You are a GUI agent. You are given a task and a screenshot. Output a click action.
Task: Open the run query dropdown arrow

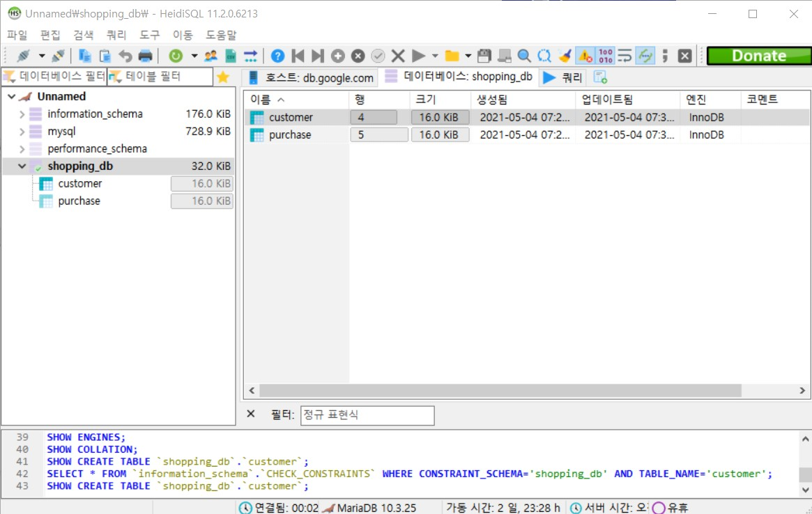[435, 56]
